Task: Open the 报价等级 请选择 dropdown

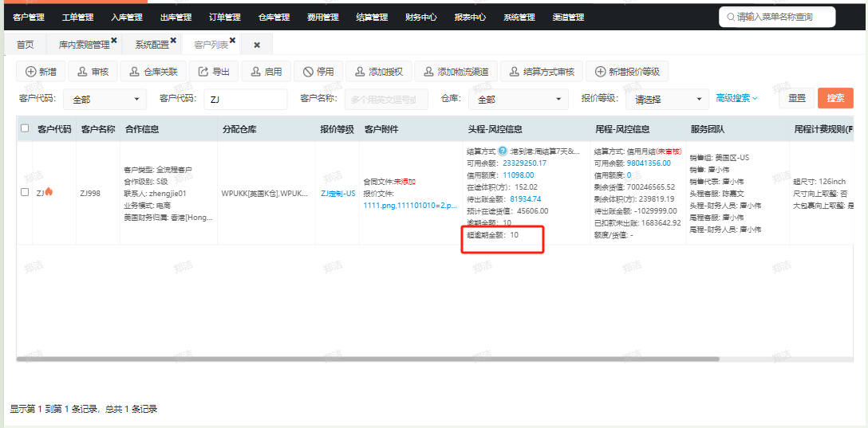Action: tap(667, 100)
